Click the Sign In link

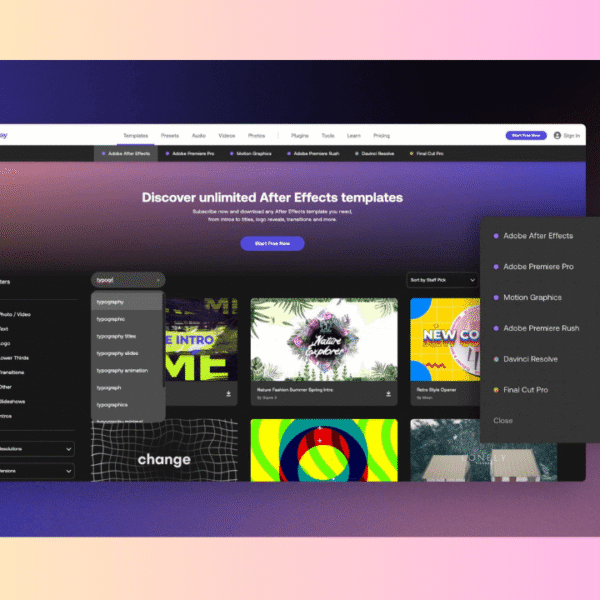[x=572, y=135]
